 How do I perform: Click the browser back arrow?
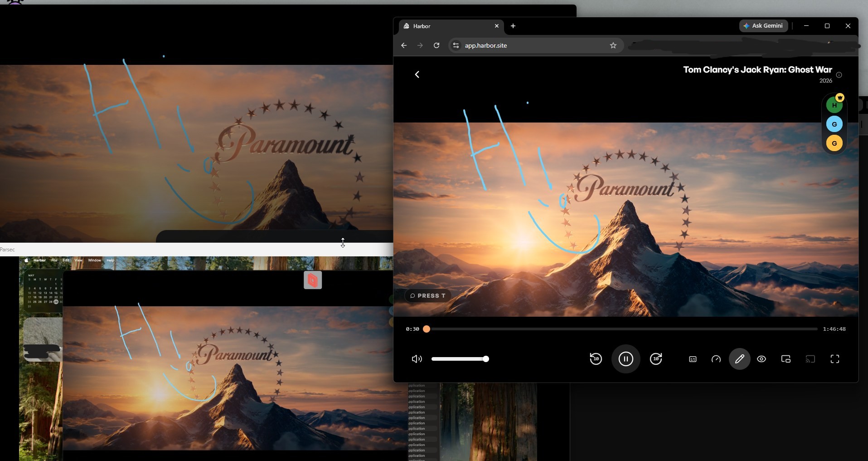pyautogui.click(x=404, y=45)
